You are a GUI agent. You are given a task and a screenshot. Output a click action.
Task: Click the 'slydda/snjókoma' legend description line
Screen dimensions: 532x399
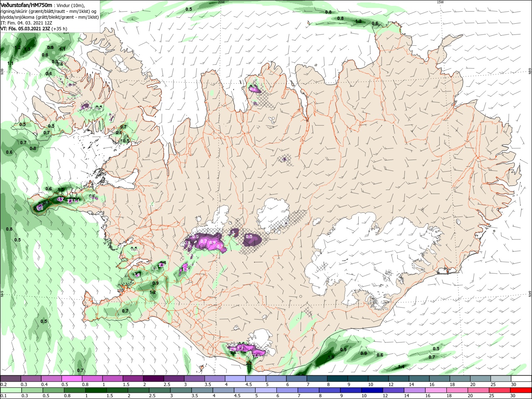pos(49,17)
